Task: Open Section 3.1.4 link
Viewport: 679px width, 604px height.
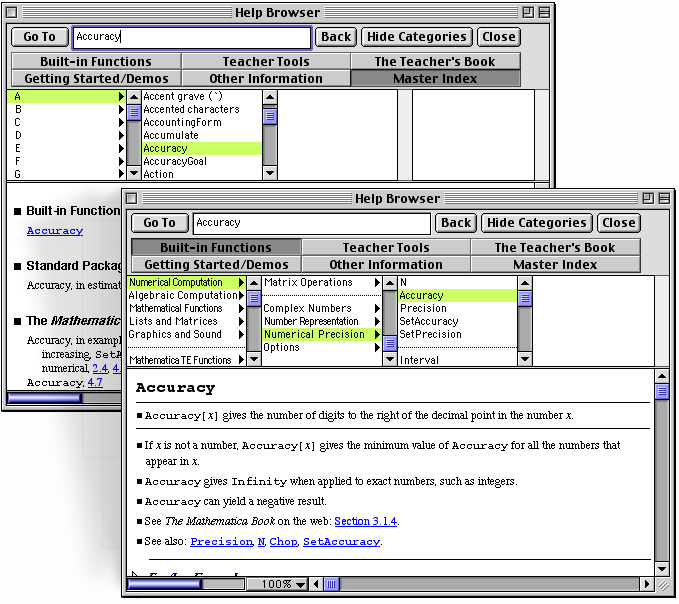Action: pos(365,521)
